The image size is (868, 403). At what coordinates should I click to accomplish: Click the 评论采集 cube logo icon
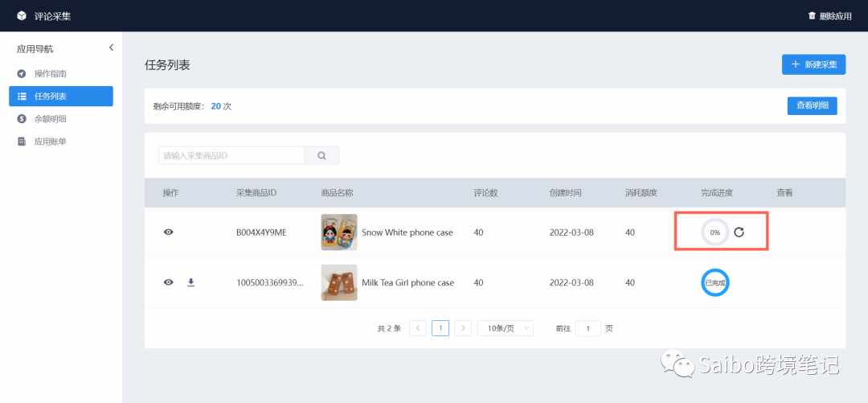click(22, 16)
